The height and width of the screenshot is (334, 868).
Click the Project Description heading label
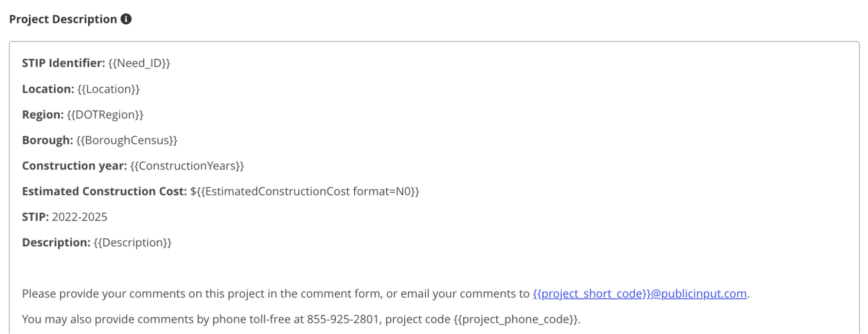(63, 19)
